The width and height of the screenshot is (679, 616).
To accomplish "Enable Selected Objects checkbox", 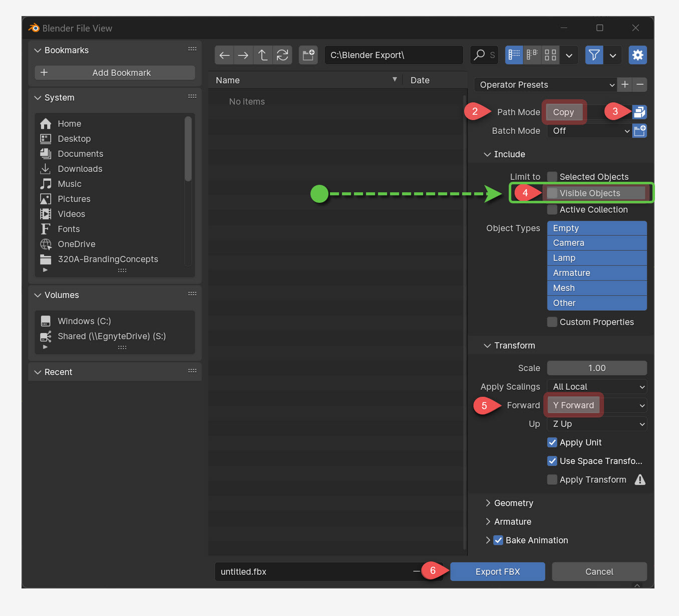I will tap(552, 177).
